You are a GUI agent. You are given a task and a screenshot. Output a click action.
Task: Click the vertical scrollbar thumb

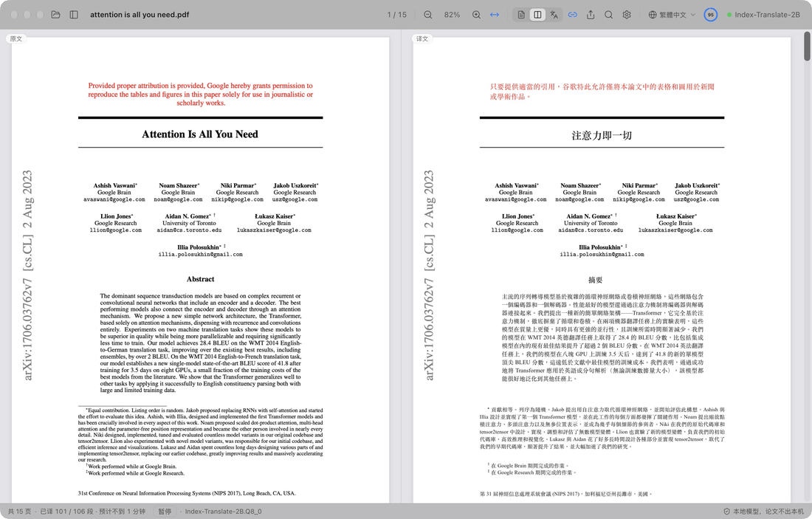pos(807,46)
